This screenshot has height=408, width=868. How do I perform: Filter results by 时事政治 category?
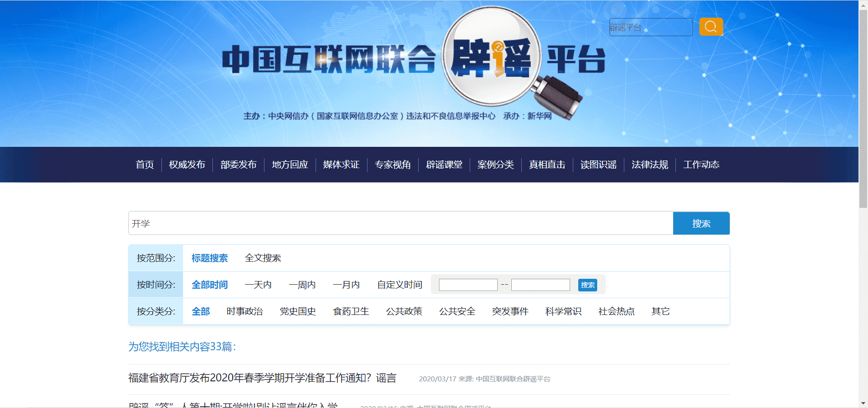(245, 311)
